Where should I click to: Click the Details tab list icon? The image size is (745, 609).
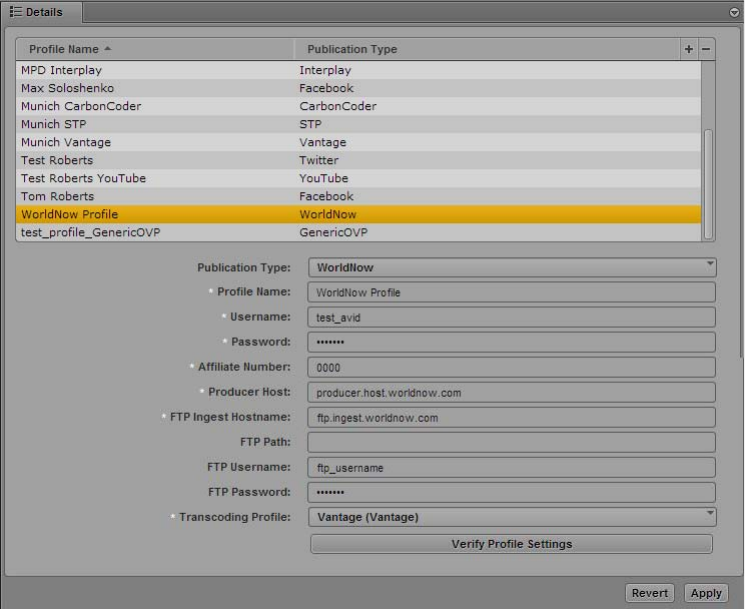pos(16,11)
